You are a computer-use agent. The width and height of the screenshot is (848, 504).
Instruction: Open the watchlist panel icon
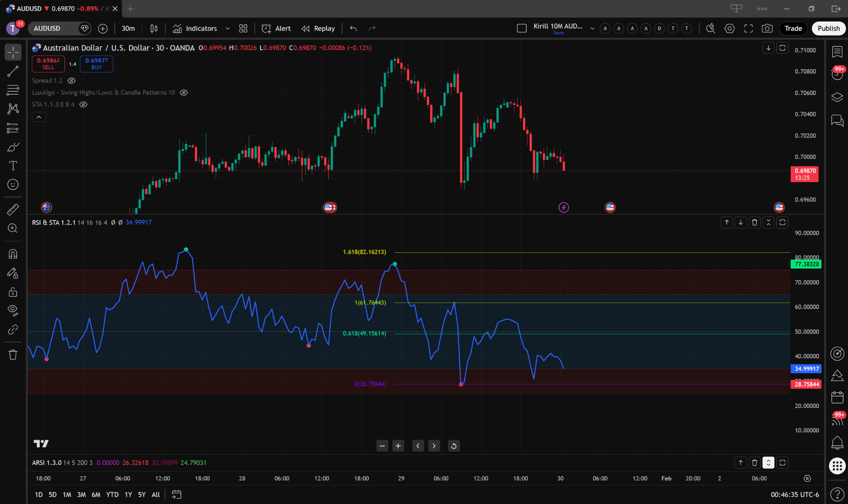(837, 52)
